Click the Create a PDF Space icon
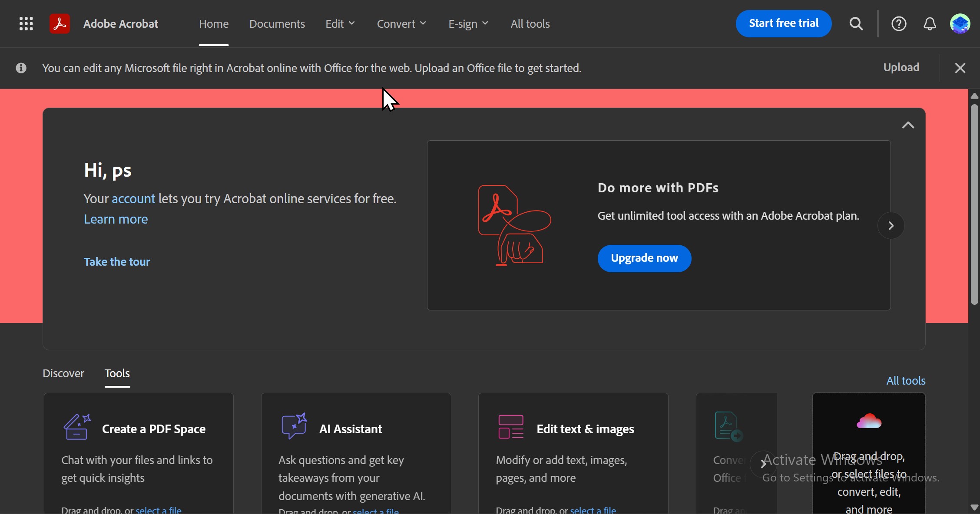 click(77, 427)
